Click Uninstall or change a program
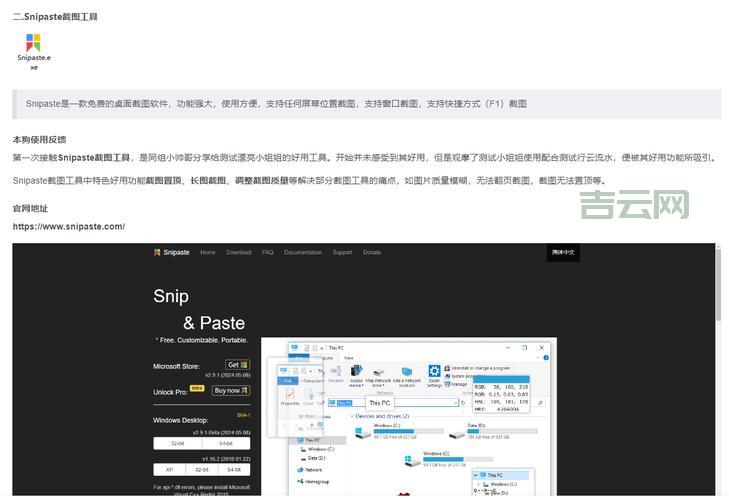729x500 pixels. (x=477, y=368)
